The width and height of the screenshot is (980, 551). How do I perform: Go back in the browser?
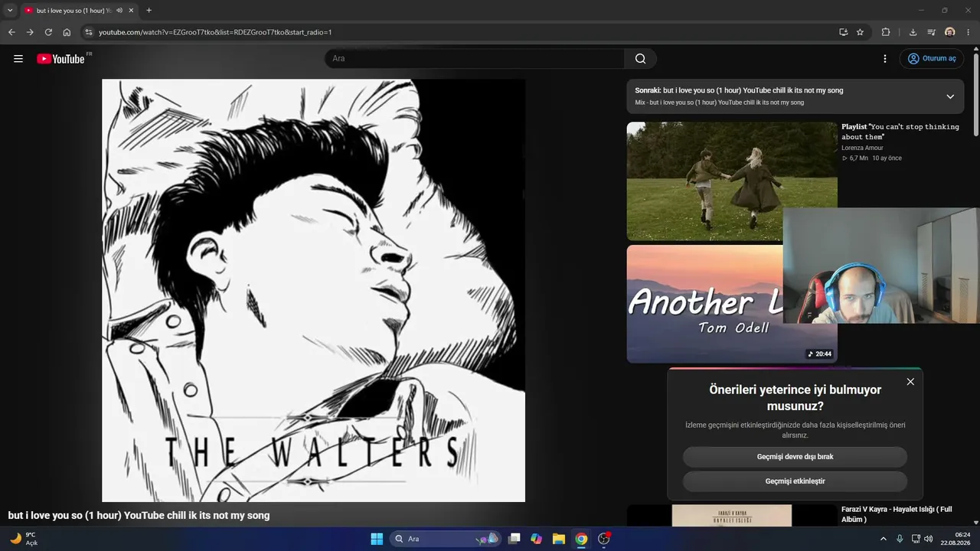tap(11, 32)
